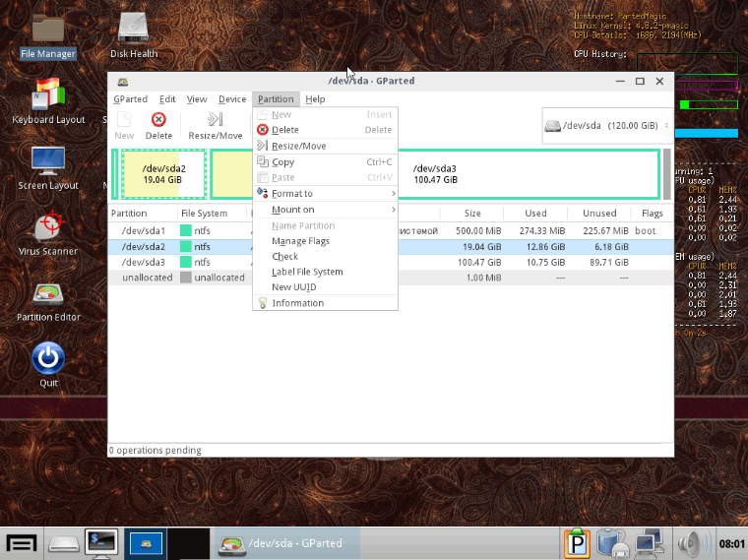Click the network computers tray icon
The width and height of the screenshot is (748, 560).
650,543
